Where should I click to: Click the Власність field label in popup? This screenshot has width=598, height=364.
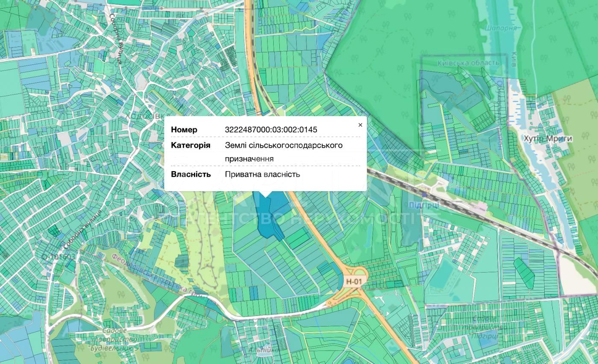[191, 174]
